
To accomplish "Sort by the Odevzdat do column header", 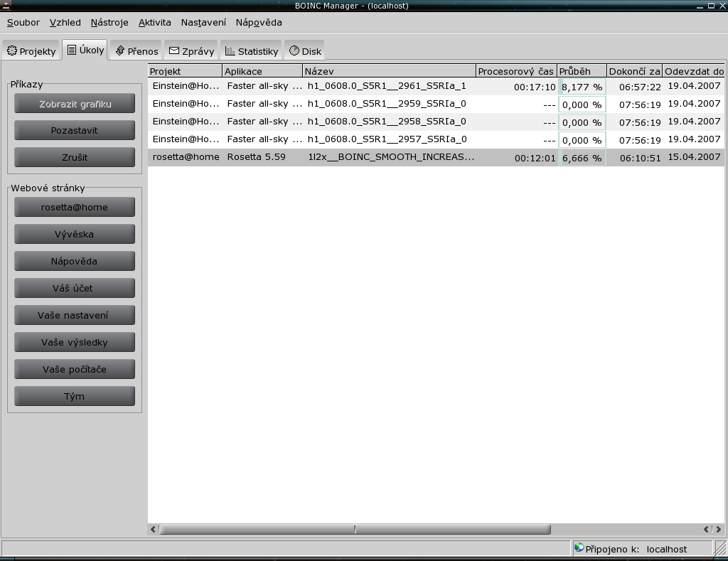I will [694, 71].
